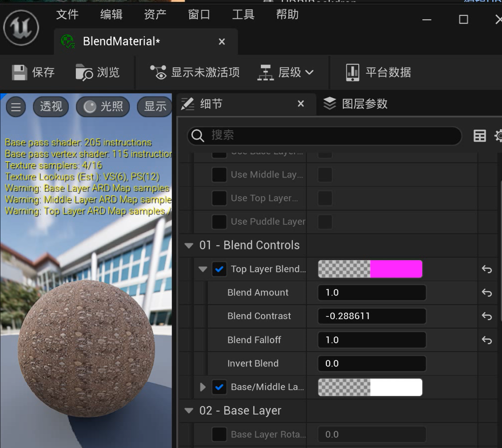The height and width of the screenshot is (448, 502).
Task: Open the 编辑 menu
Action: coord(111,14)
